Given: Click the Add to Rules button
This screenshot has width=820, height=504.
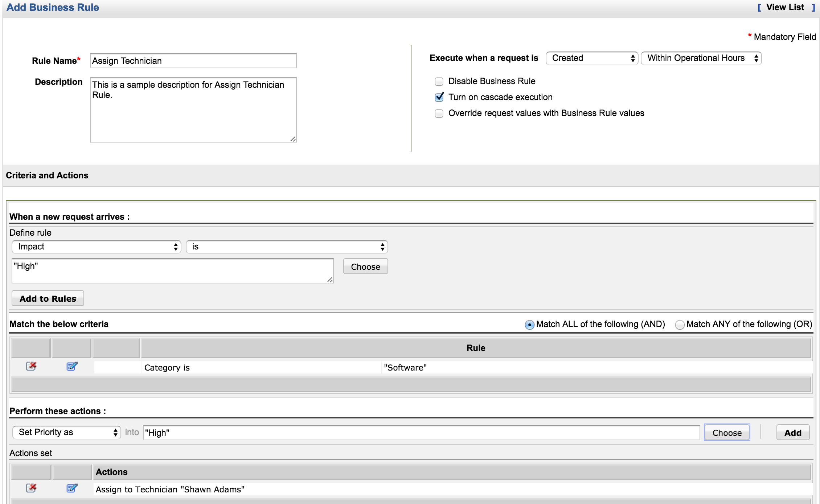Looking at the screenshot, I should tap(48, 298).
